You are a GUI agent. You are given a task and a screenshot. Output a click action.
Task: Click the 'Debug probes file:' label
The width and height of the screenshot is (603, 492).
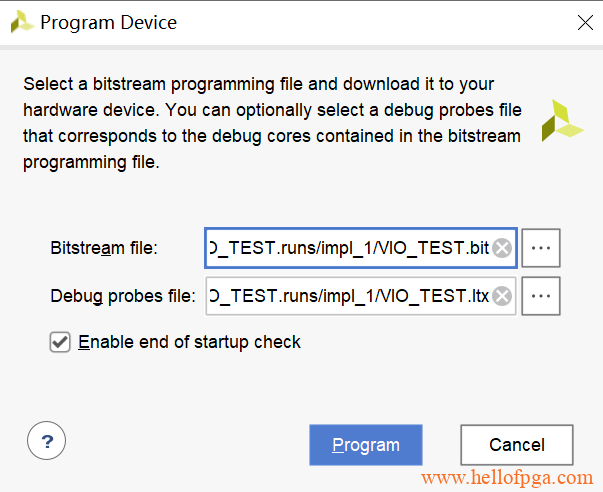pyautogui.click(x=123, y=296)
